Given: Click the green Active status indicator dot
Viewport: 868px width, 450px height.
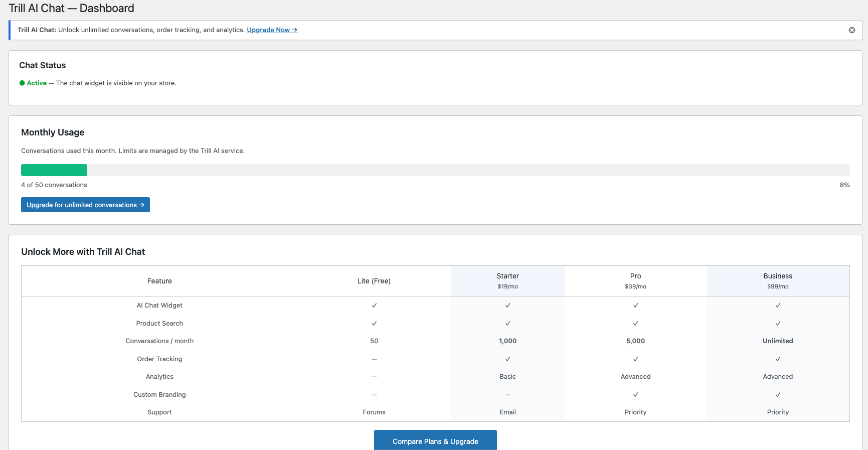Looking at the screenshot, I should click(x=22, y=83).
